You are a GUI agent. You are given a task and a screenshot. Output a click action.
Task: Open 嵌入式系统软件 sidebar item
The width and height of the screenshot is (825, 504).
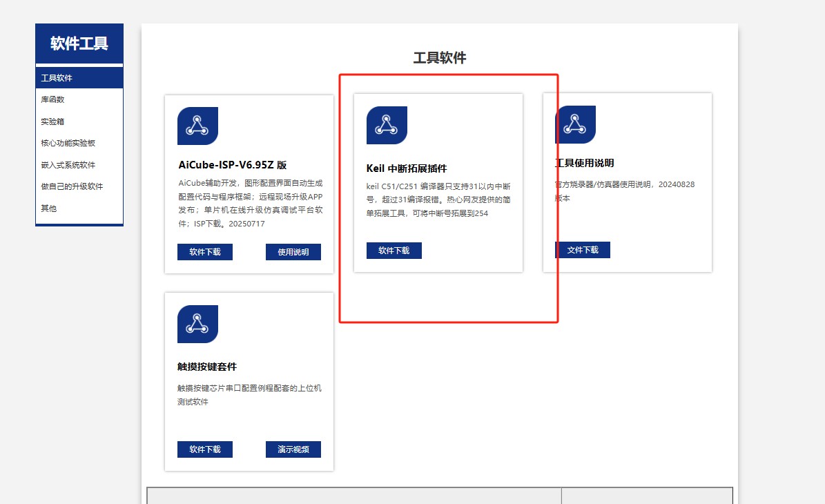79,165
